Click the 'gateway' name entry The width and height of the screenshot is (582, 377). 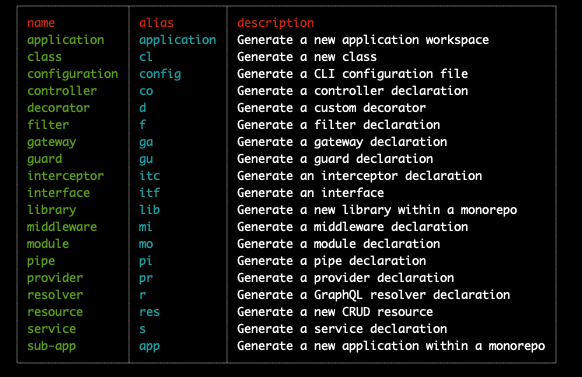coord(52,142)
